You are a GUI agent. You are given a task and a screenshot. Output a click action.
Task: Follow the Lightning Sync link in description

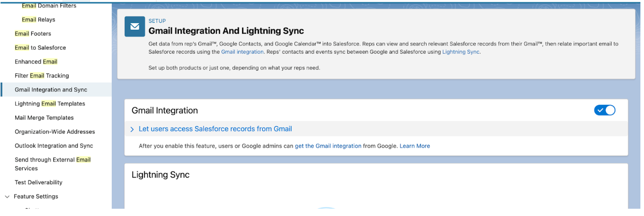(x=461, y=52)
